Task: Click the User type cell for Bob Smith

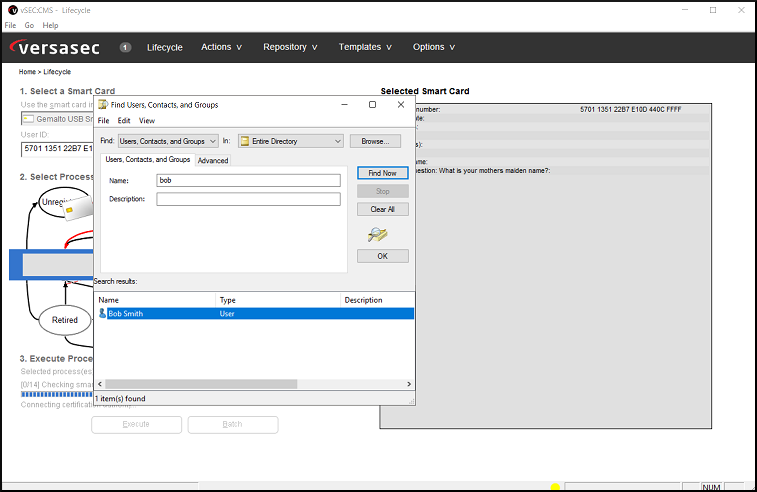Action: 227,313
